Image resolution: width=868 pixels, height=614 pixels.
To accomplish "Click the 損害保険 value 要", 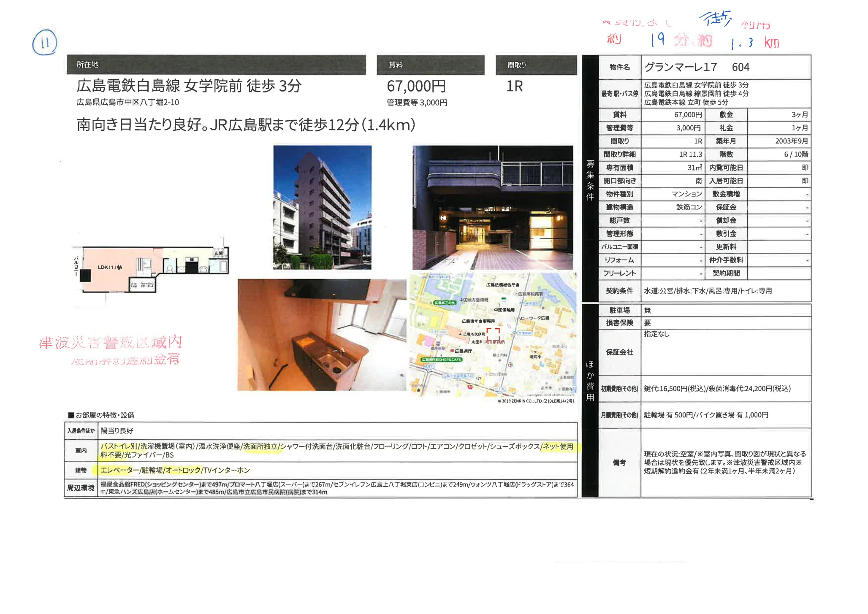I will point(647,323).
